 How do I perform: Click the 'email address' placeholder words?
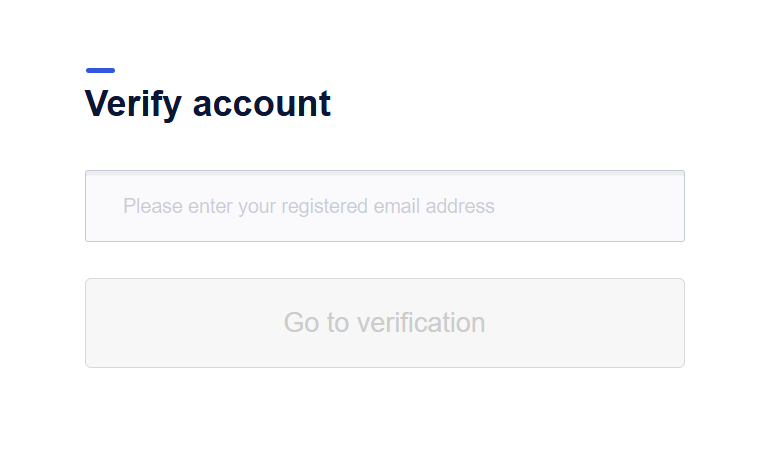[x=434, y=206]
